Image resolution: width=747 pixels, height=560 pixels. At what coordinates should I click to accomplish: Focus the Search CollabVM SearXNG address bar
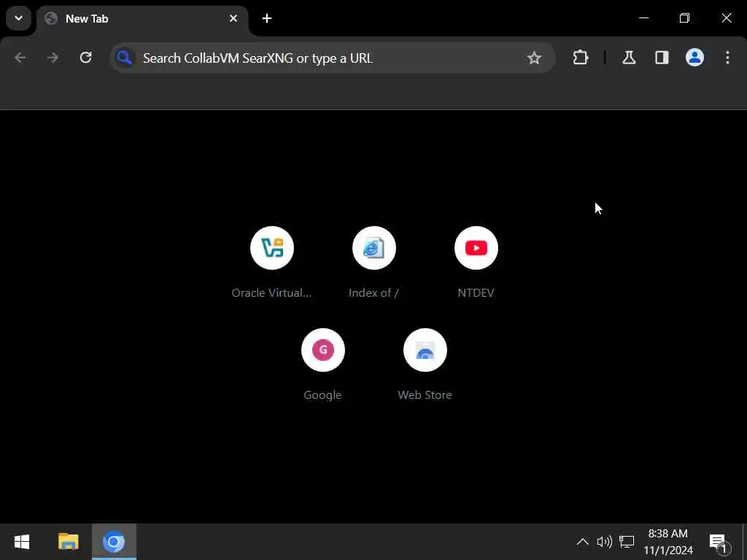pyautogui.click(x=332, y=58)
